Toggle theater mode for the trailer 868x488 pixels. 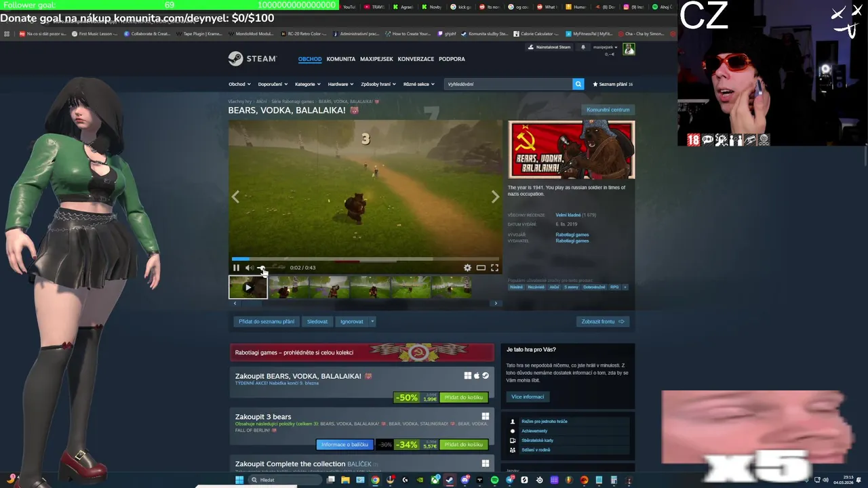tap(481, 268)
